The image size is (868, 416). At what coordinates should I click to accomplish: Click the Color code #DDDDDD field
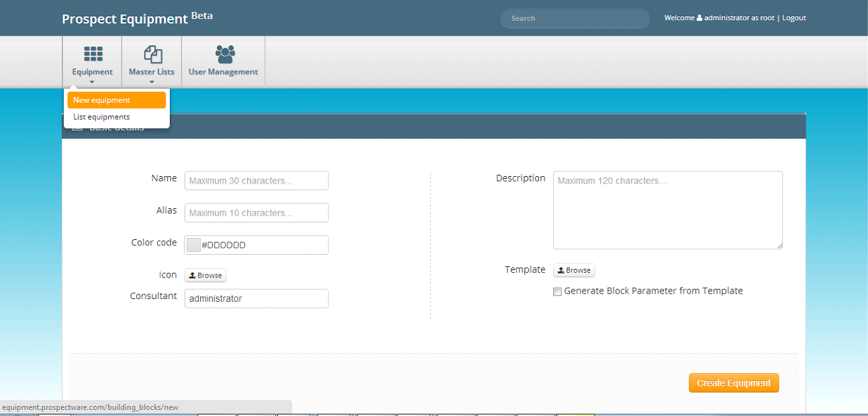pos(256,245)
